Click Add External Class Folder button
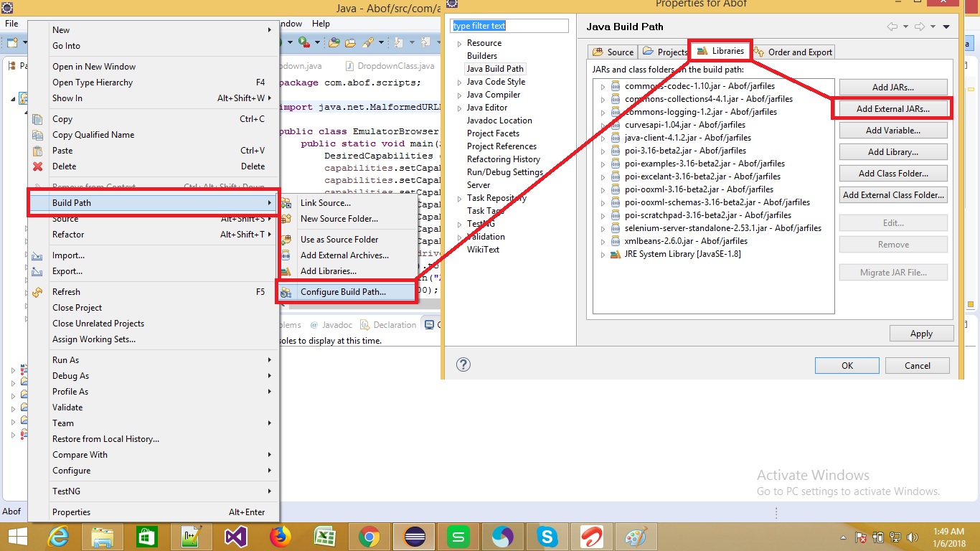This screenshot has height=551, width=980. (x=893, y=195)
